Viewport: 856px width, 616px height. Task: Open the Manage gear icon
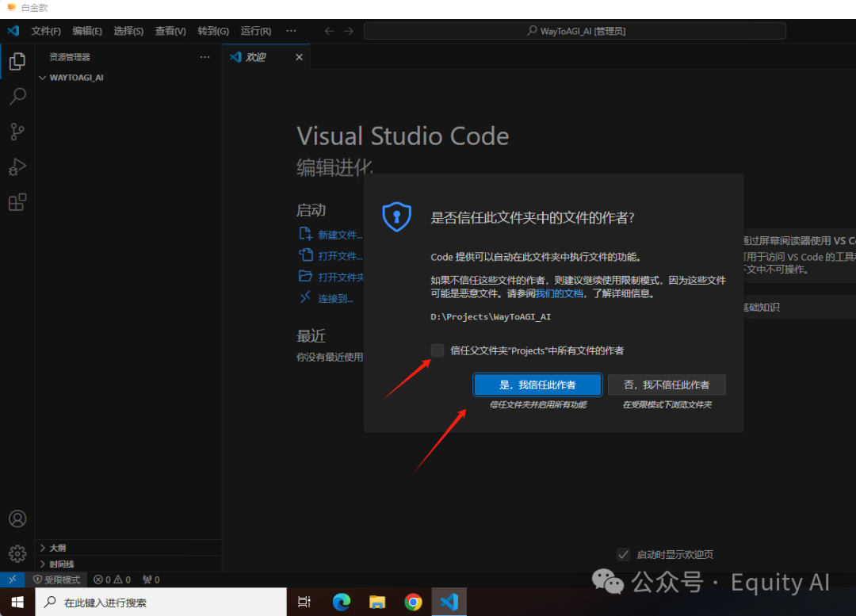pos(17,553)
